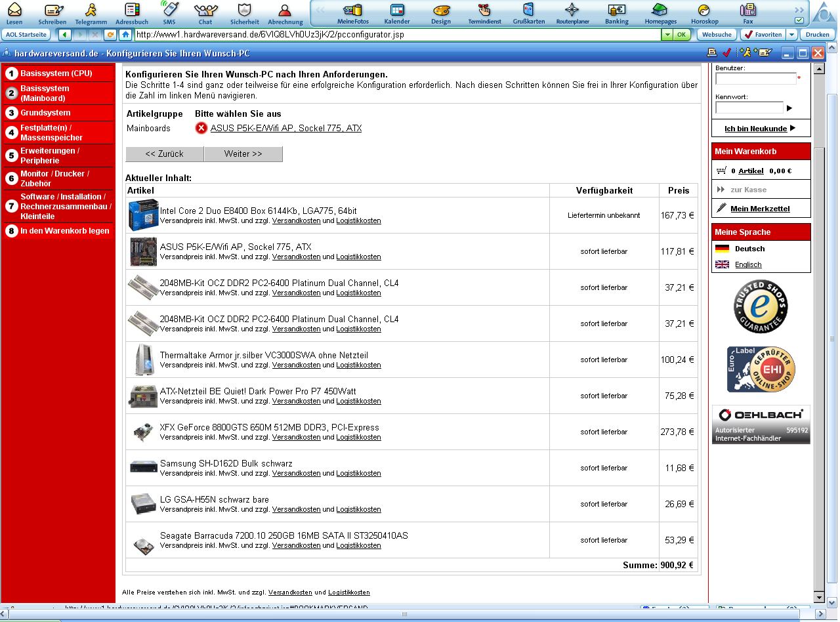Image resolution: width=840 pixels, height=622 pixels.
Task: Click the Abrechnung icon
Action: pos(285,12)
